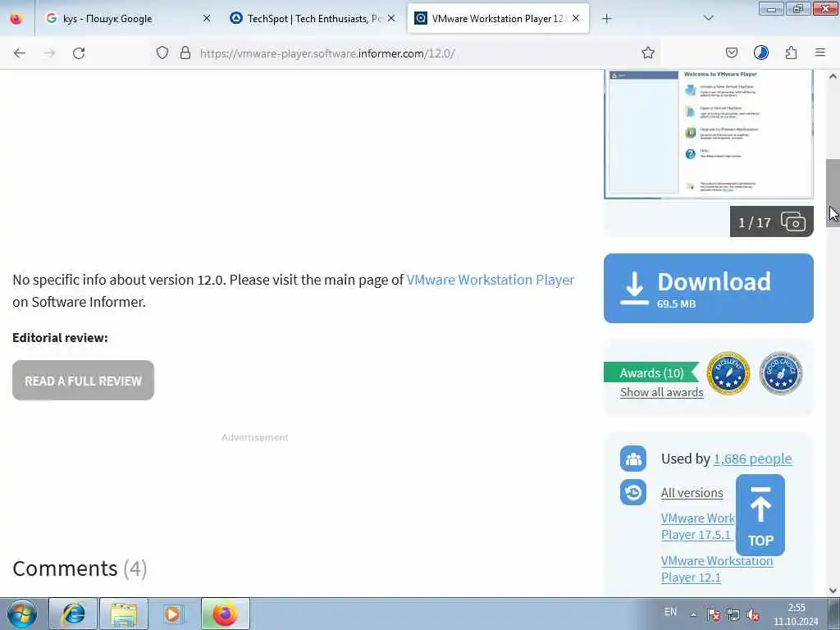Screen dimensions: 840x630
Task: Close the 'kys - Пошук Google' tab
Action: 206,19
